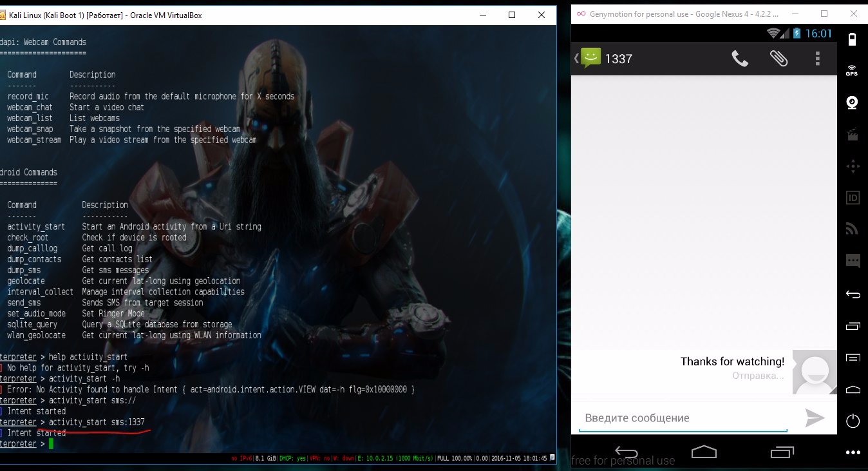Tap Android navigation bar back button
The height and width of the screenshot is (471, 868).
pos(626,450)
